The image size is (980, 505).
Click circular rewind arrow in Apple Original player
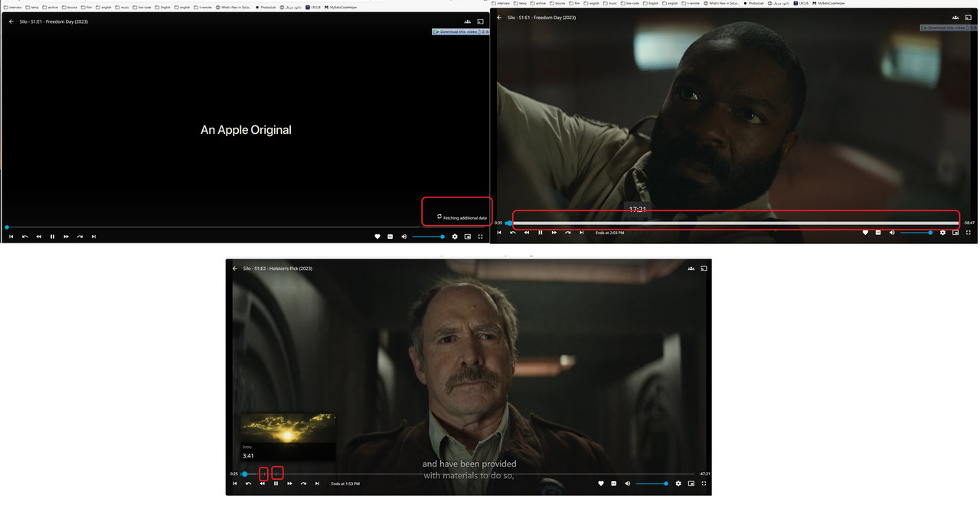25,236
